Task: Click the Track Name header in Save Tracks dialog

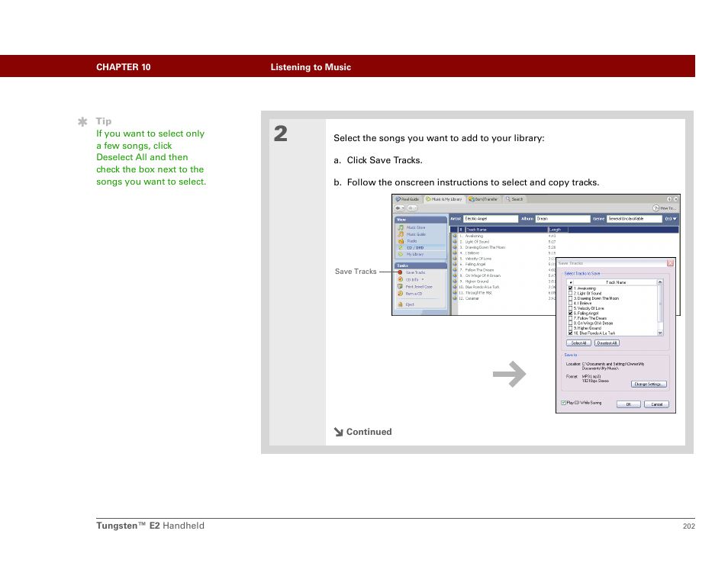Action: click(616, 282)
